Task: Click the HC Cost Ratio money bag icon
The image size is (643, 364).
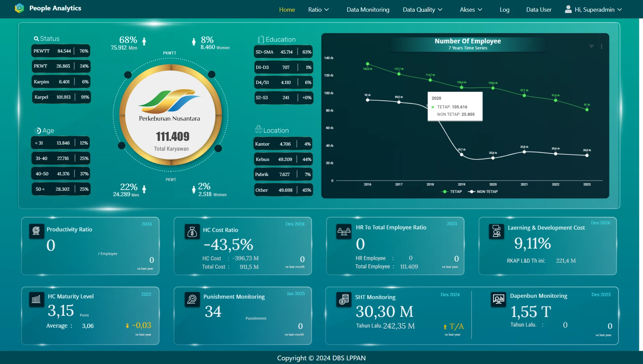Action: (192, 232)
